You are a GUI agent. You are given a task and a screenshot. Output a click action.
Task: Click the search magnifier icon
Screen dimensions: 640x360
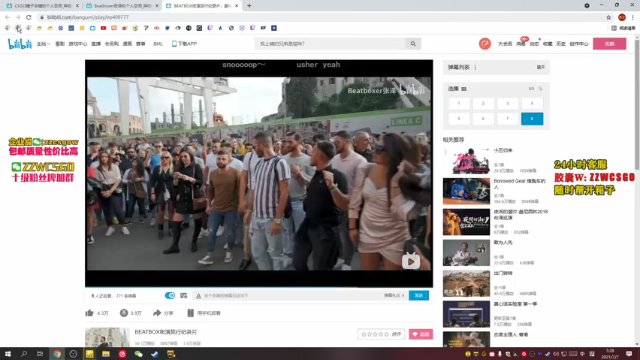tap(413, 44)
